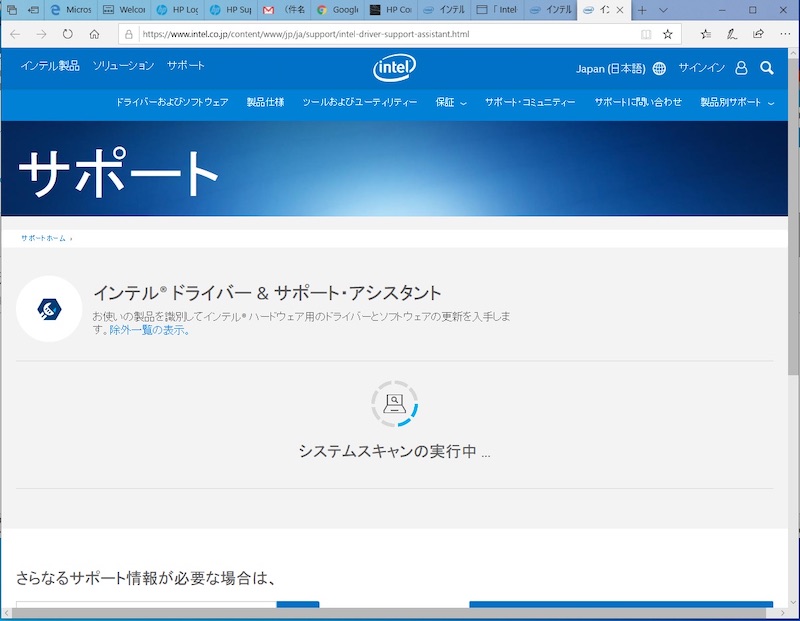Click サポートに問い合わせ nav link

[x=638, y=102]
